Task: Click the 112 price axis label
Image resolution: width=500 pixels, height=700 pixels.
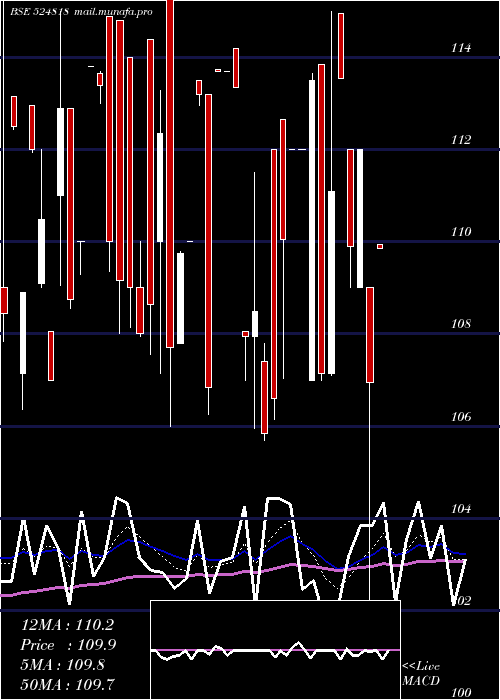Action: [461, 140]
